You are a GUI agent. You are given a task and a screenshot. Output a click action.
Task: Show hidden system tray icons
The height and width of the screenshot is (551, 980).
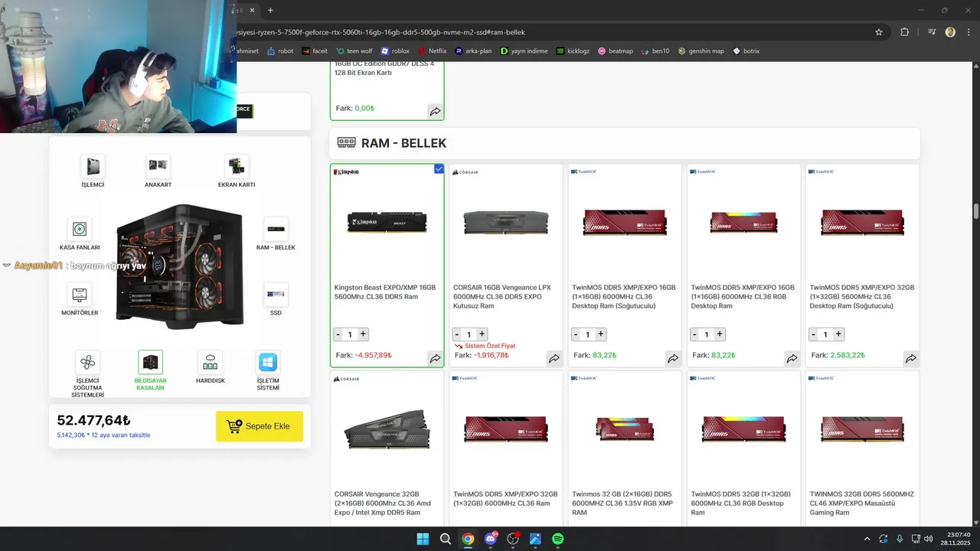coord(867,539)
